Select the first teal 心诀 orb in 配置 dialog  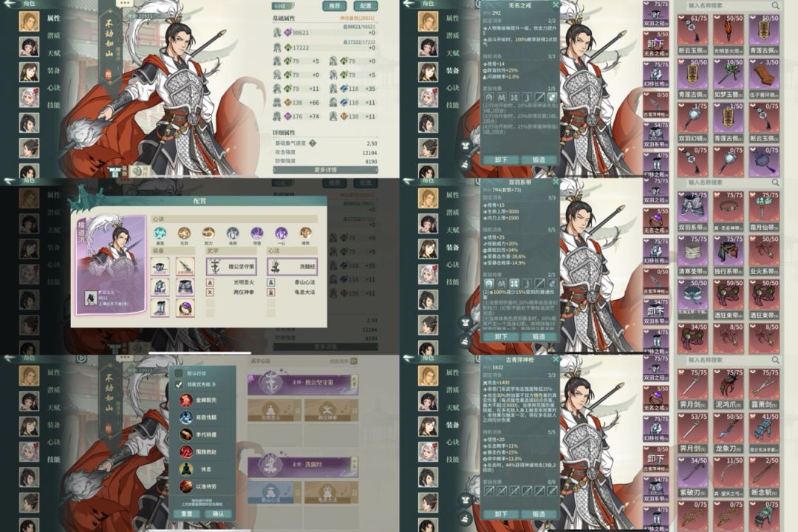click(160, 233)
